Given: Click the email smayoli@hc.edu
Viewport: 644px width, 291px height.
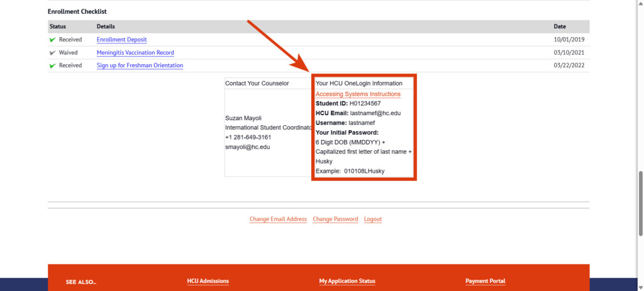Looking at the screenshot, I should point(248,146).
